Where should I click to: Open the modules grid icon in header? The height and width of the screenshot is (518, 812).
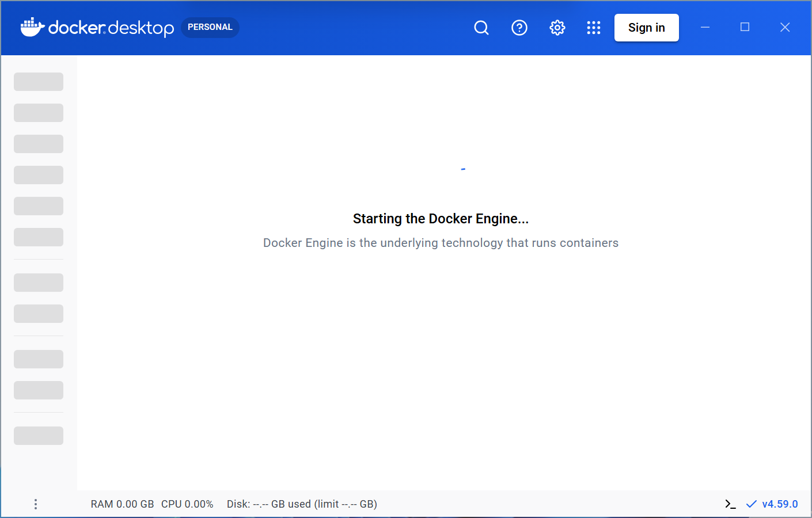click(x=594, y=27)
